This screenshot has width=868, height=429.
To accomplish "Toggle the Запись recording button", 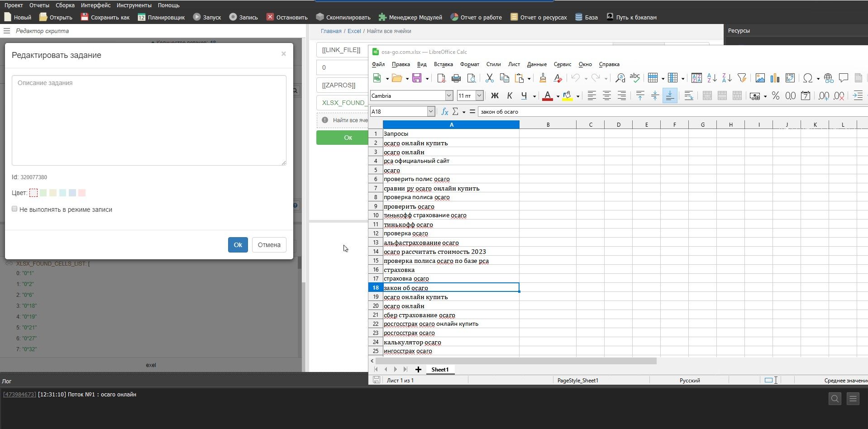I will 243,17.
